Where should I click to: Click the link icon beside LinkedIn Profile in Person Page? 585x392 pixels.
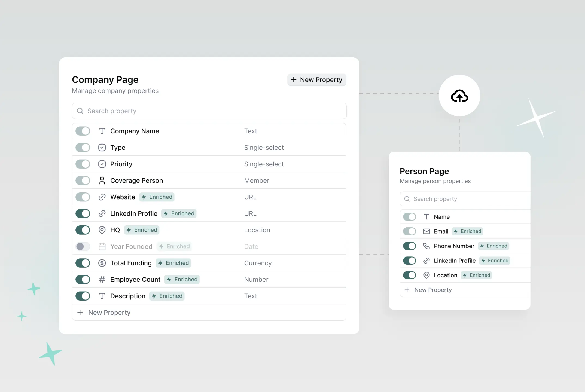426,261
